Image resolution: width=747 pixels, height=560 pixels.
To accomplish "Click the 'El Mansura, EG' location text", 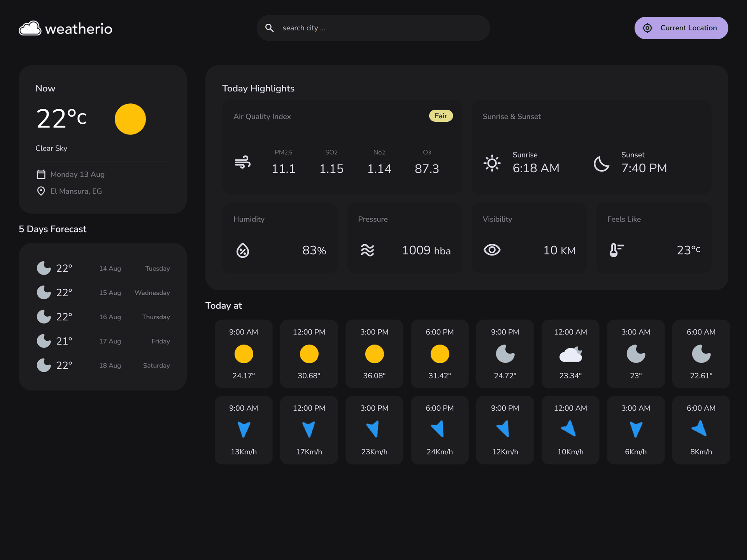I will (76, 191).
